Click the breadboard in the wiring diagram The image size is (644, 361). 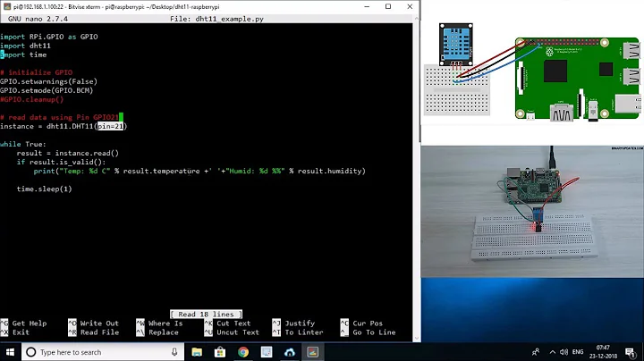[x=457, y=89]
